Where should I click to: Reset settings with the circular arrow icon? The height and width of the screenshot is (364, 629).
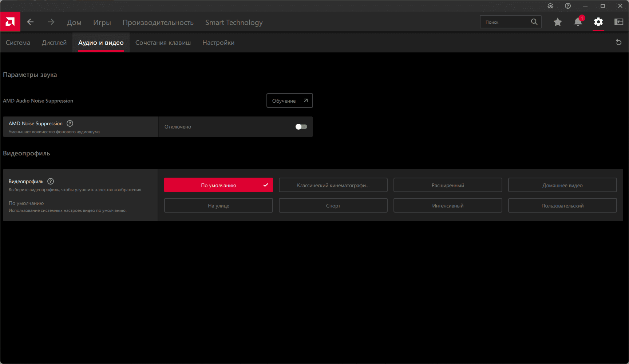click(x=618, y=42)
